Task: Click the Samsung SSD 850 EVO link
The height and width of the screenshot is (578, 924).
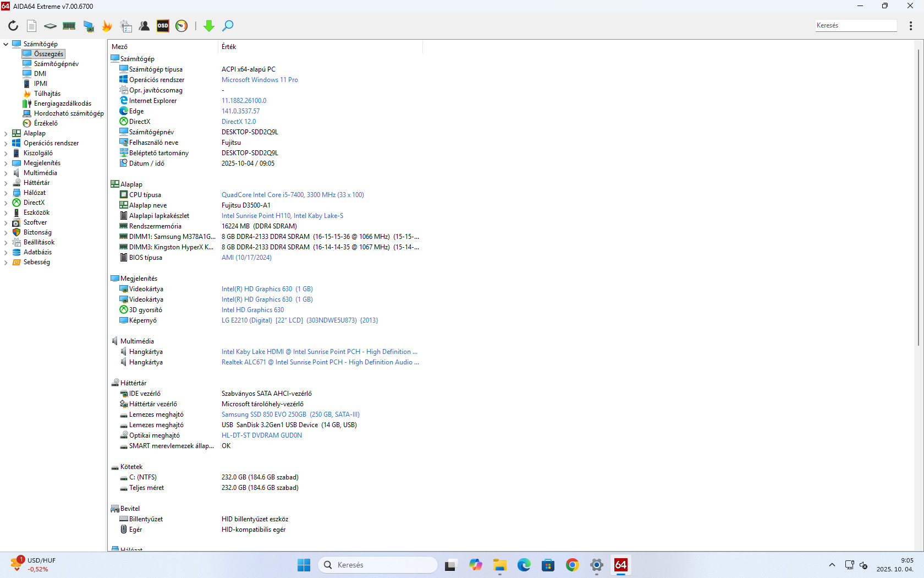Action: (290, 415)
